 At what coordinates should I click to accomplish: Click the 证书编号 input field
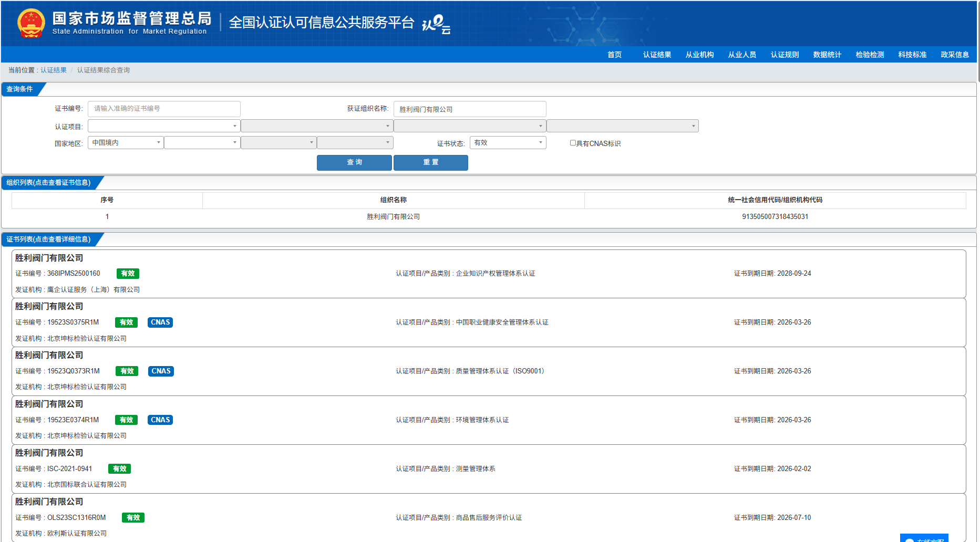tap(164, 109)
